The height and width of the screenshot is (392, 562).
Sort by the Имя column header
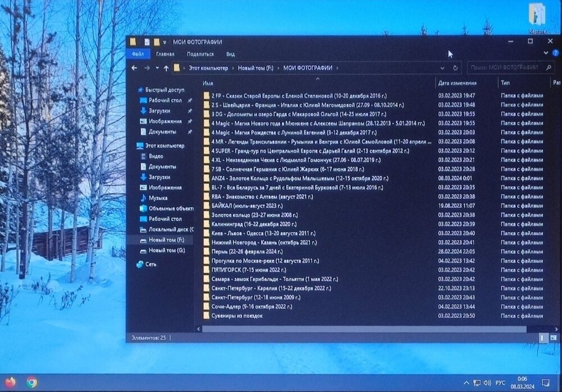[208, 83]
